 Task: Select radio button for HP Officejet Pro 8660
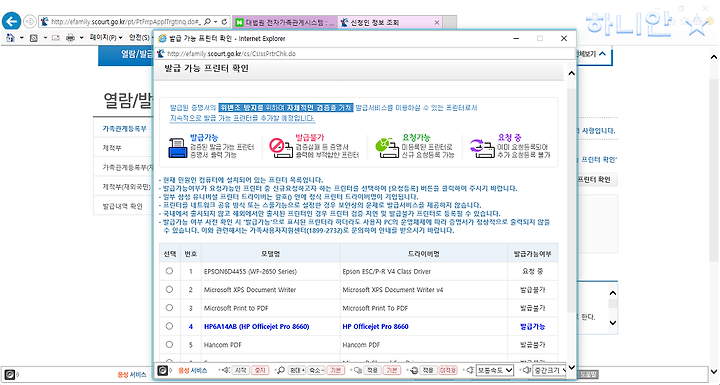click(x=169, y=326)
